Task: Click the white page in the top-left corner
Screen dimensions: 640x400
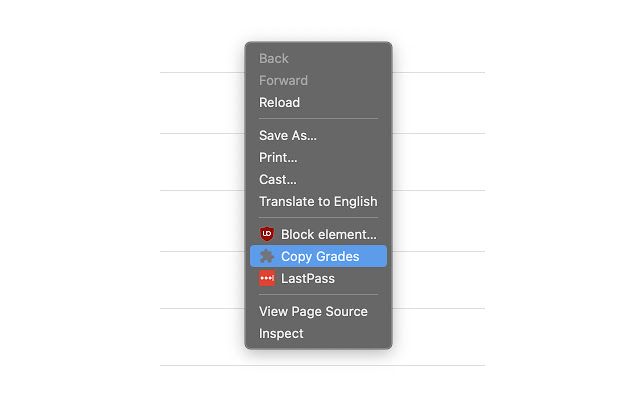Action: (30, 25)
